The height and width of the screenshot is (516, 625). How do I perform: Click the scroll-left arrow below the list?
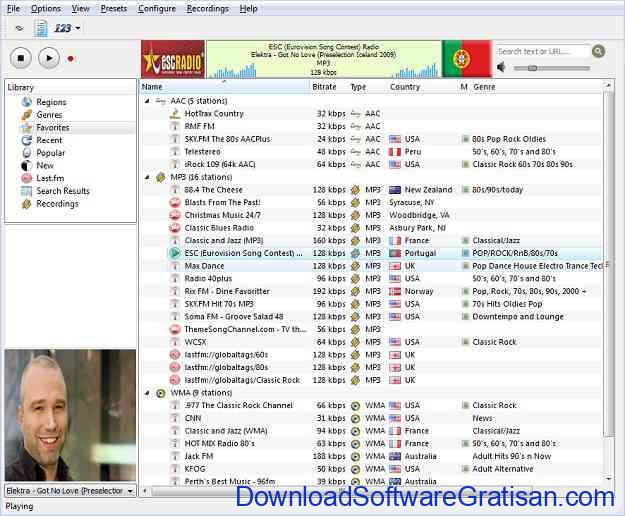145,491
